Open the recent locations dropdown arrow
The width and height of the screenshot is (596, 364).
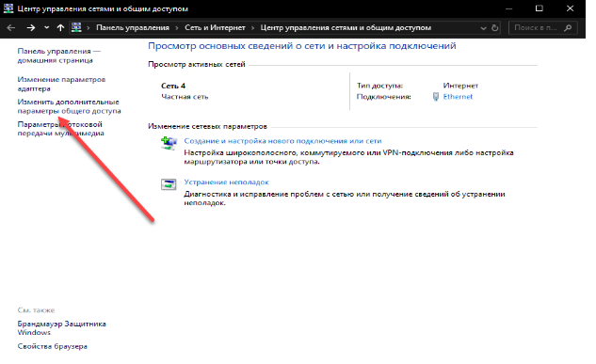46,27
